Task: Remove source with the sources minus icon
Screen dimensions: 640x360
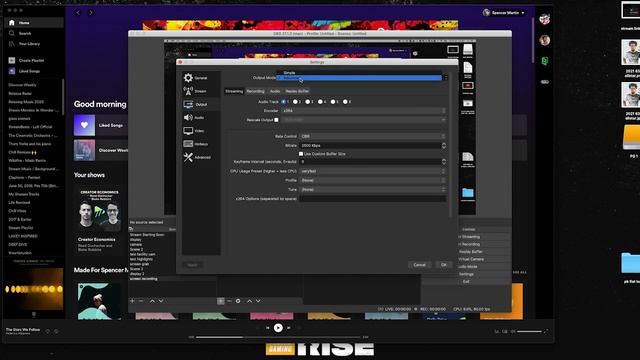Action: 229,301
